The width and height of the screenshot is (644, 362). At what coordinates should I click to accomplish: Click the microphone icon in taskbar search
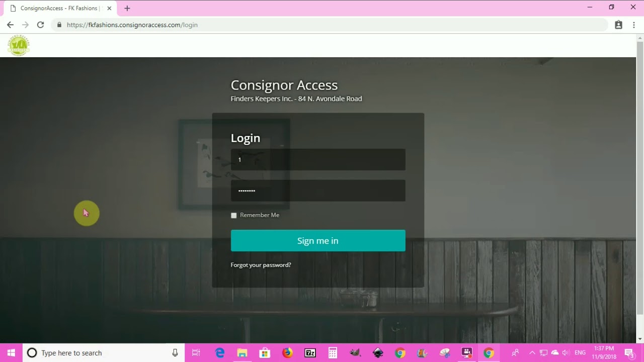click(175, 353)
